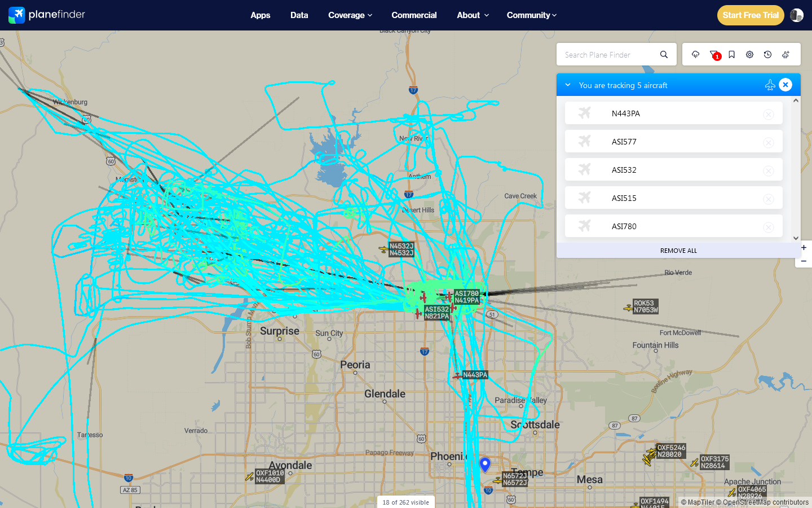Open map settings gear icon
The image size is (812, 508).
tap(749, 55)
